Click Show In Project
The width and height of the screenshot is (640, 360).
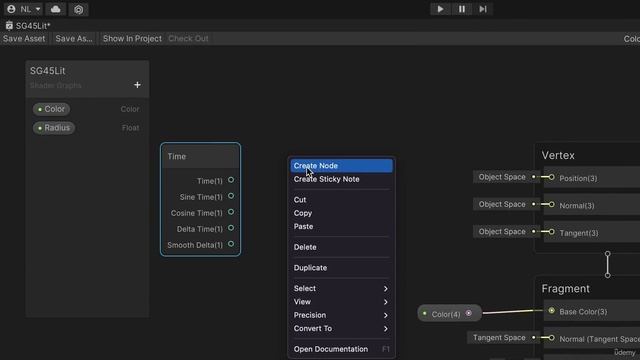click(x=132, y=39)
